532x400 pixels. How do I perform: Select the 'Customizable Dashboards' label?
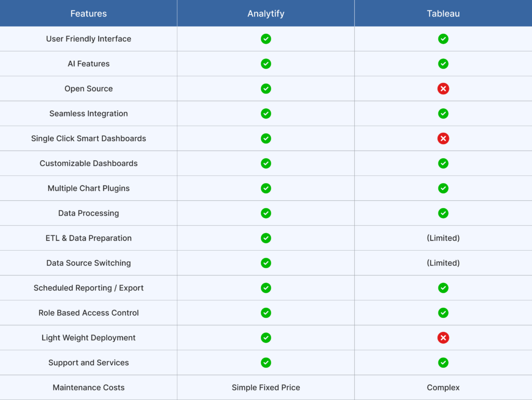(88, 163)
